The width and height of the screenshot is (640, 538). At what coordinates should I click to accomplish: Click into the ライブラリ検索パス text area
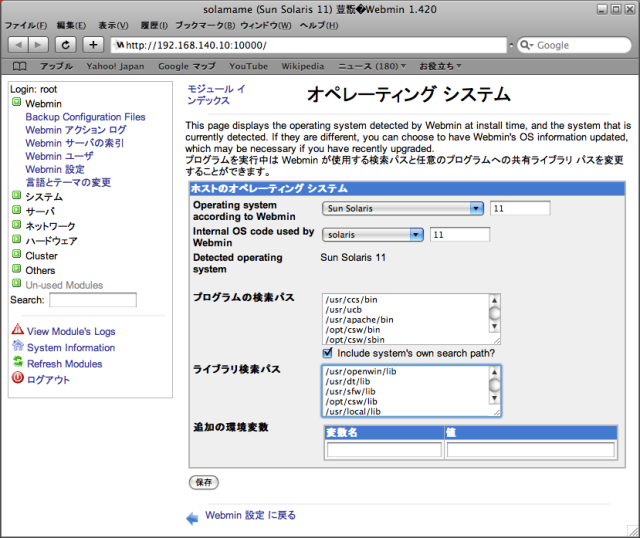(406, 391)
